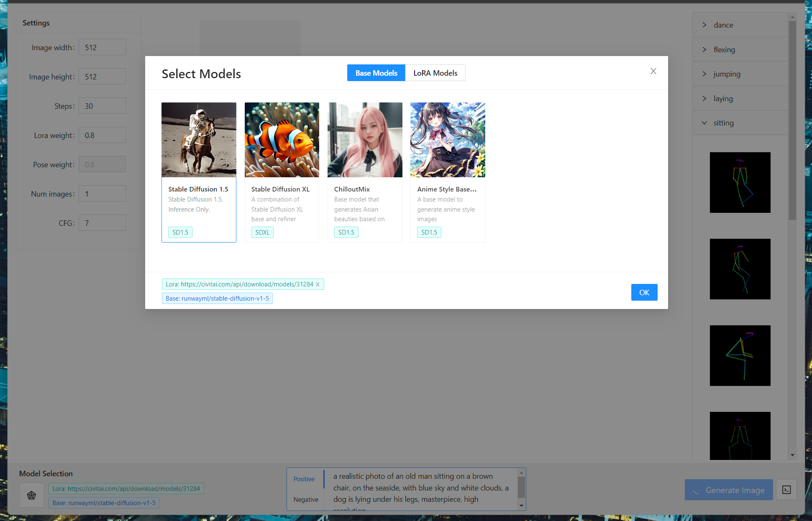Screen dimensions: 812x521
Task: Expand the jumping pose category
Action: pos(740,74)
